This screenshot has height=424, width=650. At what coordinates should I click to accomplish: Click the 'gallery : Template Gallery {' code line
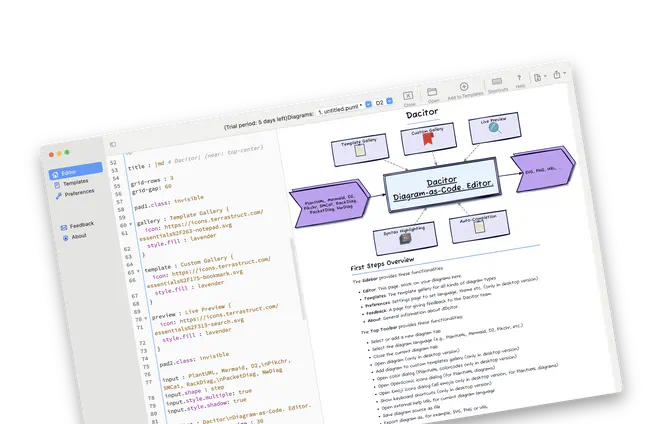tap(182, 216)
